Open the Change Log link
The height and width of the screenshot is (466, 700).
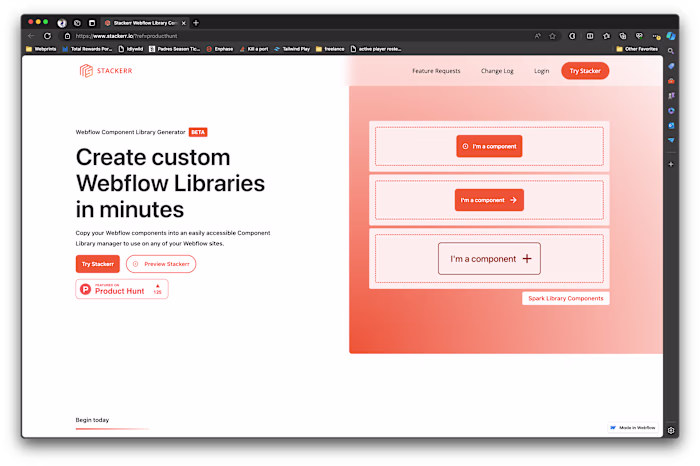coord(497,71)
